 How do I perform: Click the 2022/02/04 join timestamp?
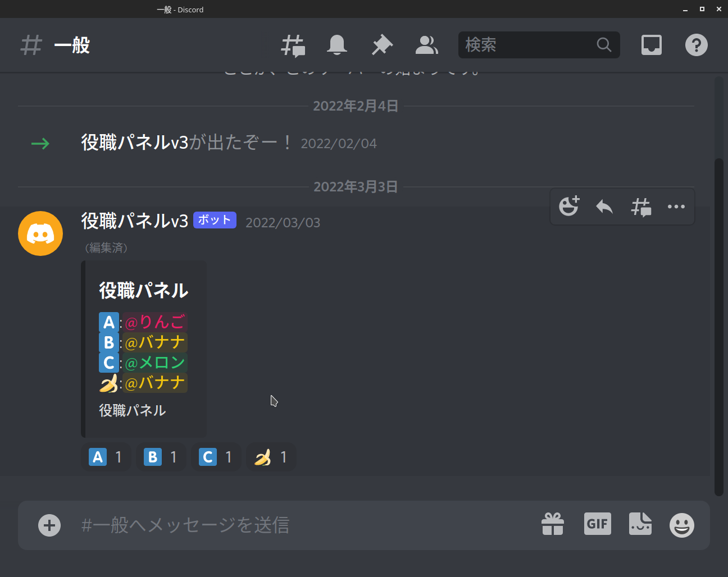[x=339, y=144]
